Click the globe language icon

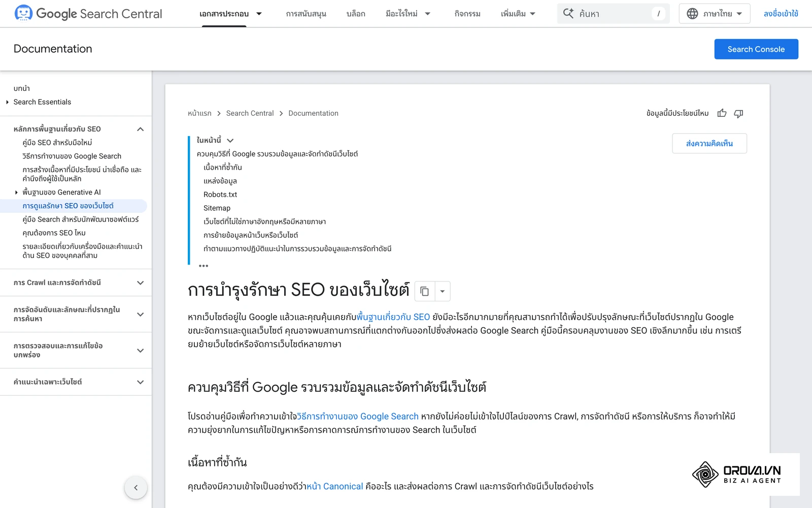(x=692, y=14)
